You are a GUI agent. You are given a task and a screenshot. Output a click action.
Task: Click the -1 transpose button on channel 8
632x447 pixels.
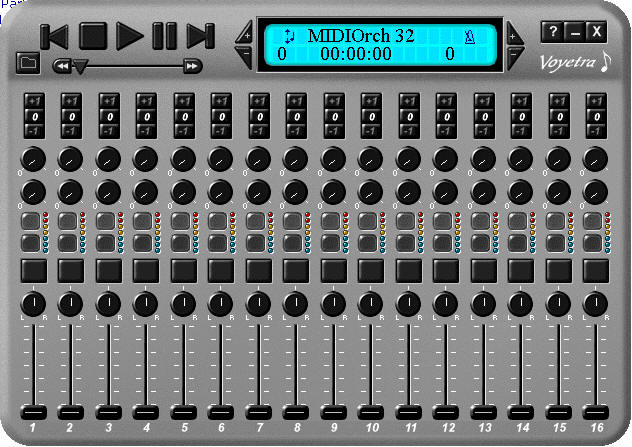[296, 131]
